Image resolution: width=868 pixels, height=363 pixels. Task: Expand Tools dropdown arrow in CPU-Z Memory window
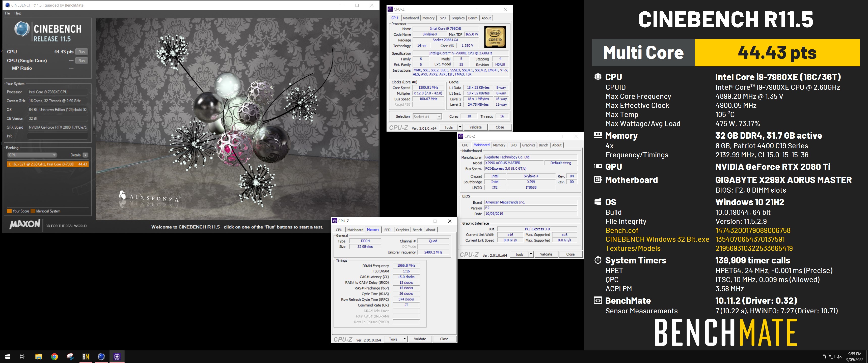click(405, 339)
